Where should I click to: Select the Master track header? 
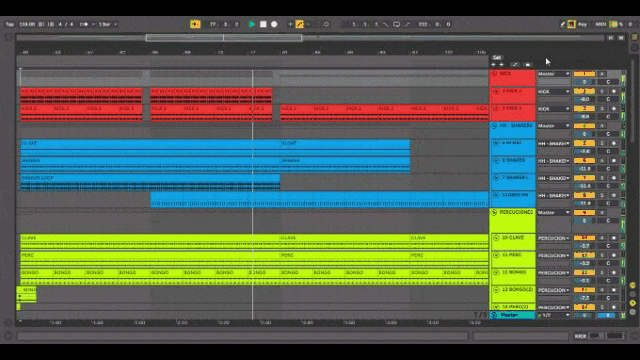click(x=513, y=315)
